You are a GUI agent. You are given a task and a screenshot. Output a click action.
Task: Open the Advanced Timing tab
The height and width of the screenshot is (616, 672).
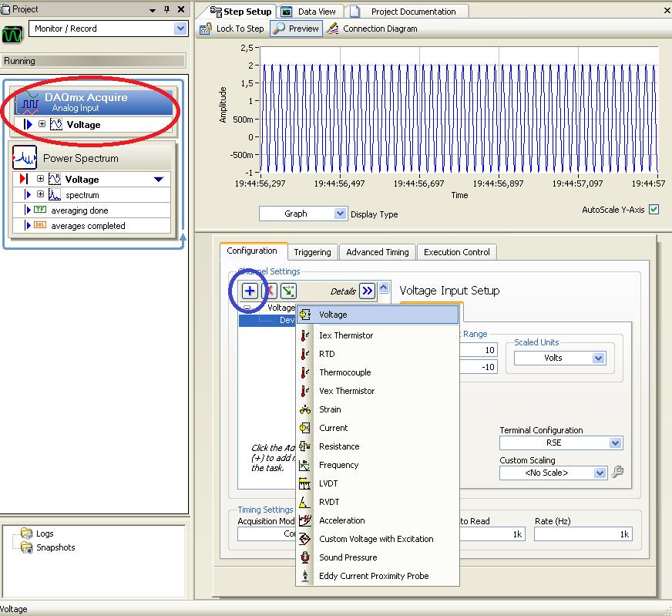(378, 252)
